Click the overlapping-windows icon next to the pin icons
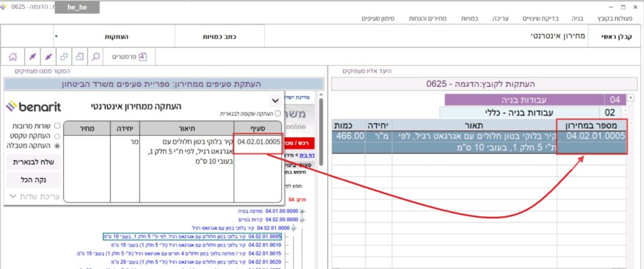644x269 pixels. [64, 57]
